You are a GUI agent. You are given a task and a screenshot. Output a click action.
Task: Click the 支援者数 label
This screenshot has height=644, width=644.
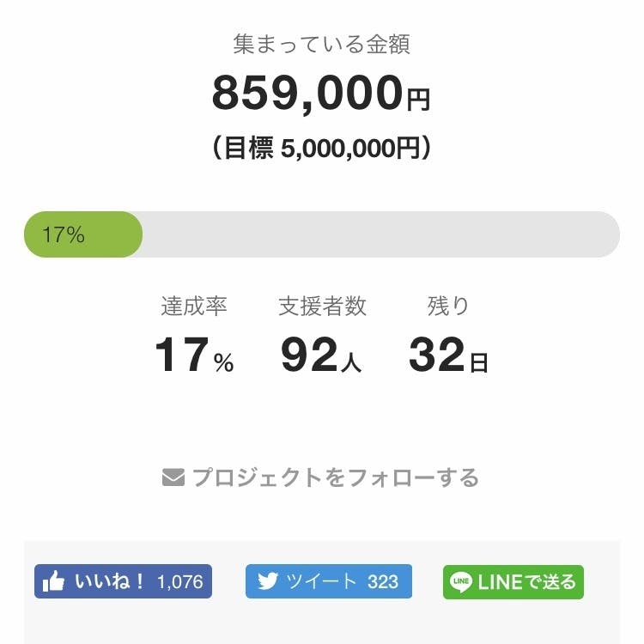322,306
